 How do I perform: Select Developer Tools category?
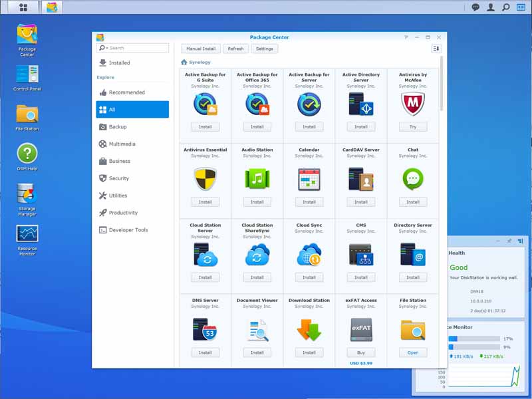(x=132, y=230)
